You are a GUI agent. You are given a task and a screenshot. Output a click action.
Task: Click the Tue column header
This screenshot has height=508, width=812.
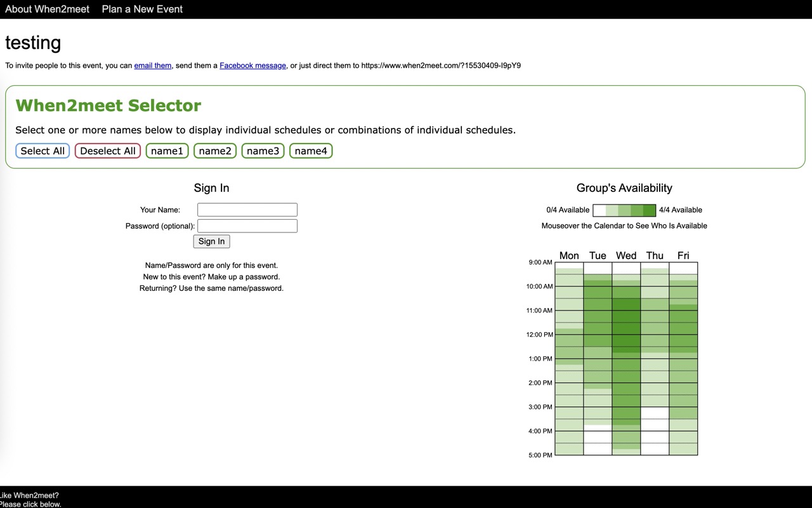coord(598,255)
